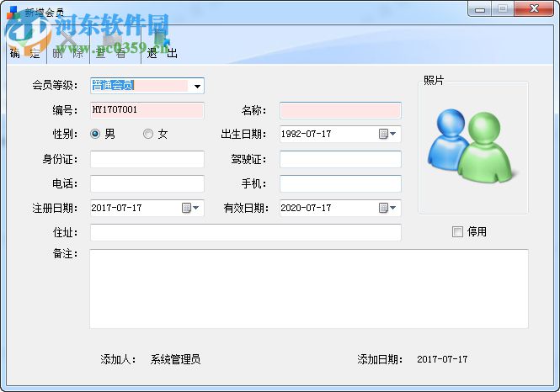Image resolution: width=560 pixels, height=392 pixels.
Task: Click the 名称 input field
Action: [340, 110]
